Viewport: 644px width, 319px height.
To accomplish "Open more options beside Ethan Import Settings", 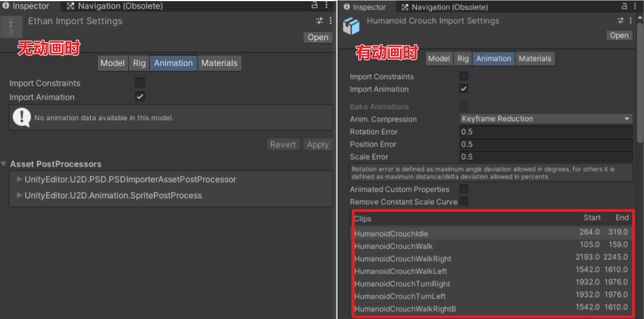I will click(330, 21).
